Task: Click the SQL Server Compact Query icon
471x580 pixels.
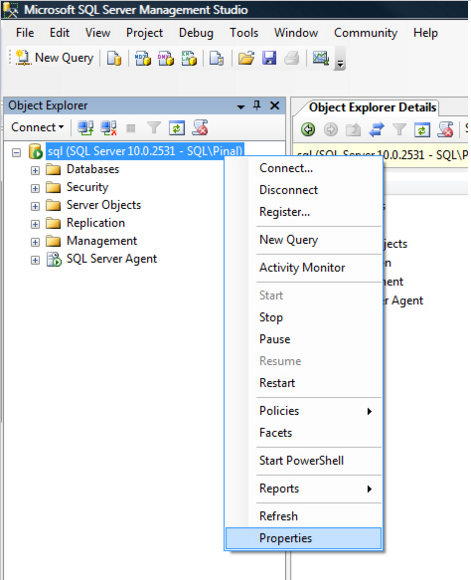Action: tap(217, 58)
